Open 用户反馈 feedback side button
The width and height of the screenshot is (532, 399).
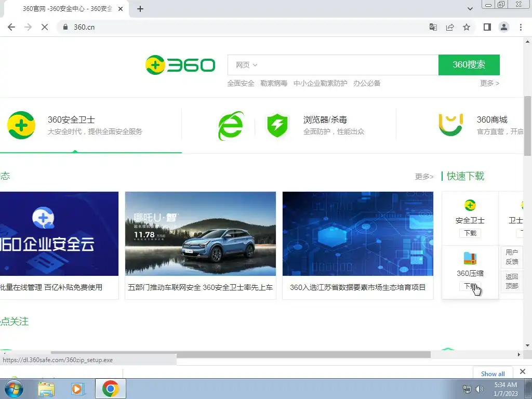tap(512, 257)
